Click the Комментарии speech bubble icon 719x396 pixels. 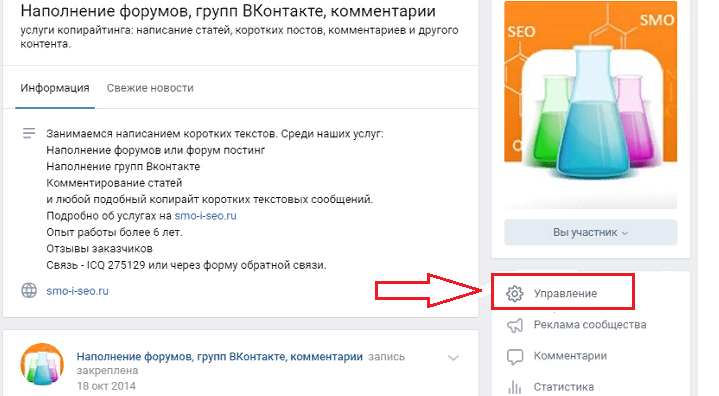coord(514,357)
